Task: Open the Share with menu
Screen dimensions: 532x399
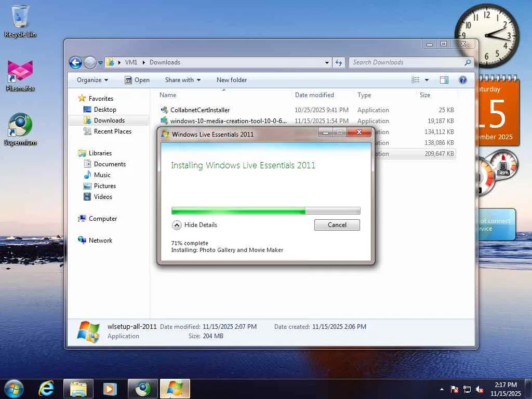Action: (182, 80)
